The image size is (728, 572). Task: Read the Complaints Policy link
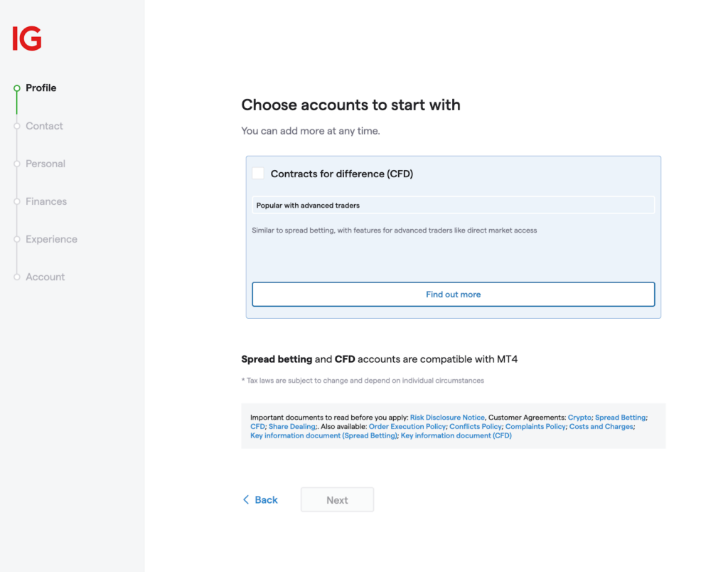coord(535,427)
